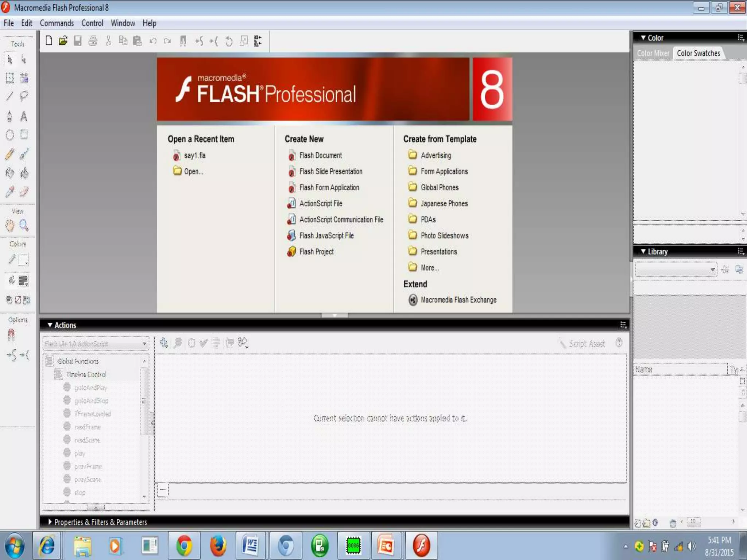Toggle the Script Assist button
Viewport: 747px width, 560px height.
(583, 344)
